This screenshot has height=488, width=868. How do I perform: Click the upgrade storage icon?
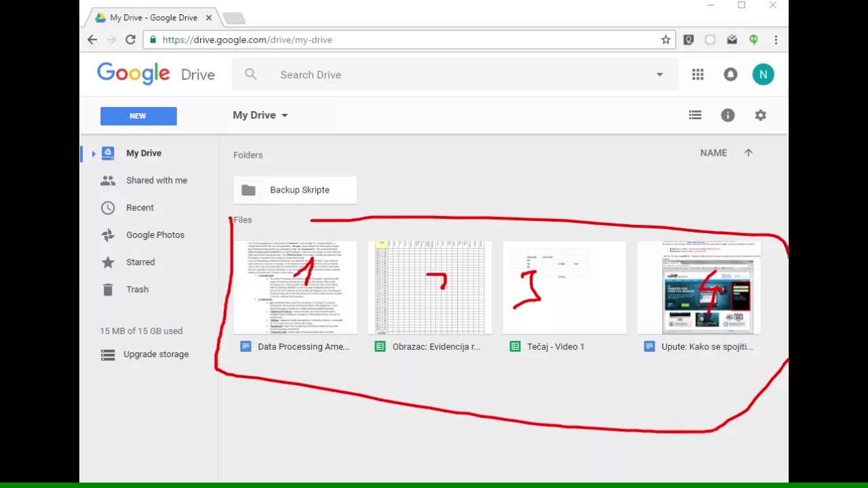coord(108,354)
